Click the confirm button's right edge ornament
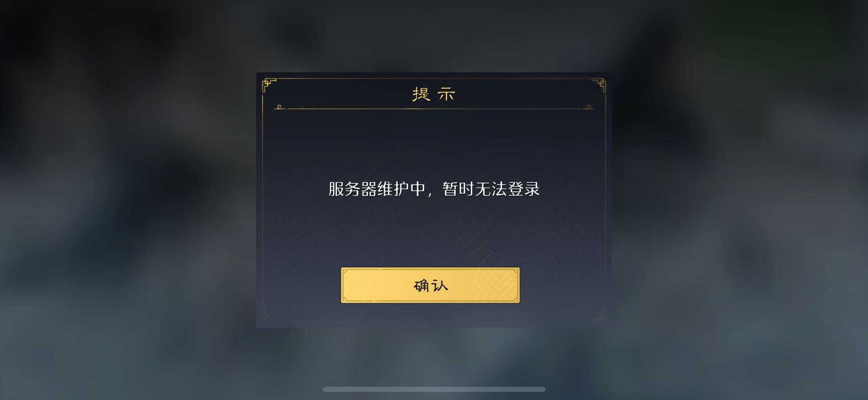The image size is (868, 400). [515, 285]
